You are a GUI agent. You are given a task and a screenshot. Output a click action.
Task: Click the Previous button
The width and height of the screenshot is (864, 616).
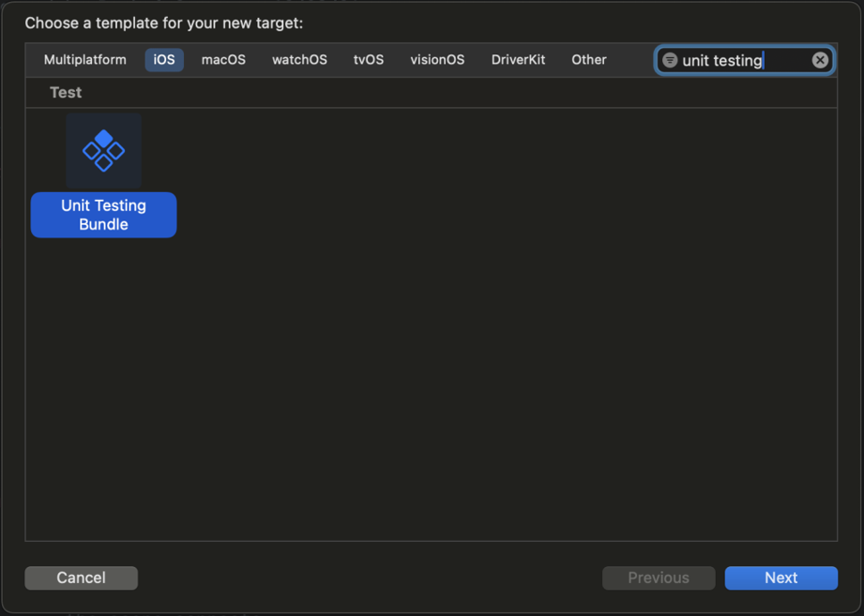pyautogui.click(x=659, y=578)
